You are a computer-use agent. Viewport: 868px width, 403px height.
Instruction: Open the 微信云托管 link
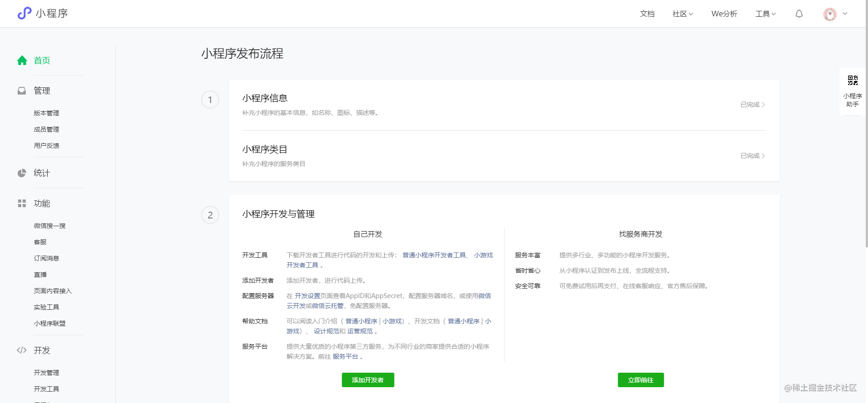pyautogui.click(x=327, y=306)
